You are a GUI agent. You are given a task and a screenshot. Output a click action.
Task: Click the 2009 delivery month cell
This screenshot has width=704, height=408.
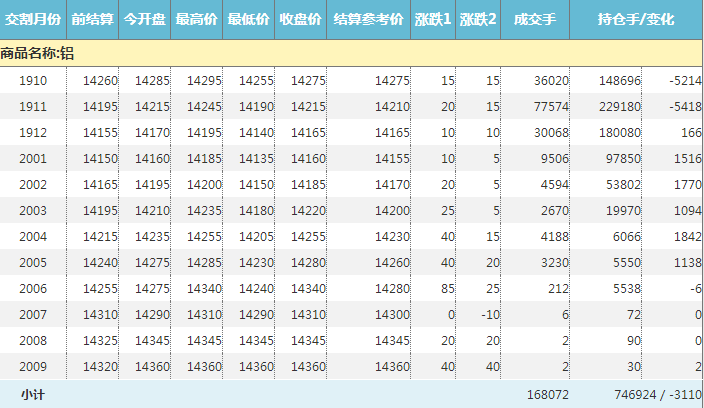[x=33, y=367]
